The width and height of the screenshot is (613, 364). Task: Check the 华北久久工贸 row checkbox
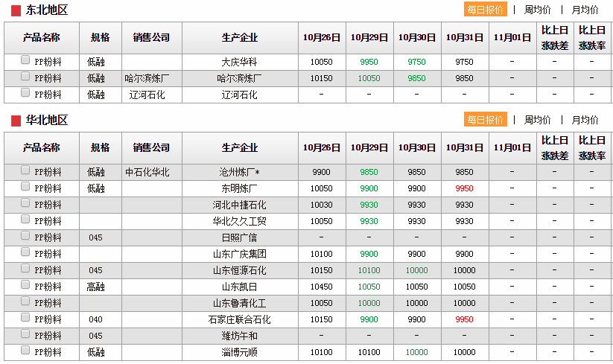(25, 219)
